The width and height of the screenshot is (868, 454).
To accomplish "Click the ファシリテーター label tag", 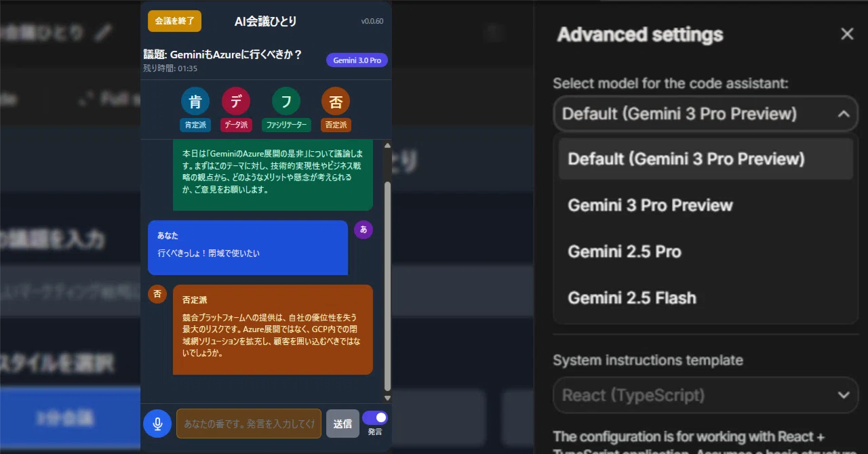I will (x=286, y=125).
